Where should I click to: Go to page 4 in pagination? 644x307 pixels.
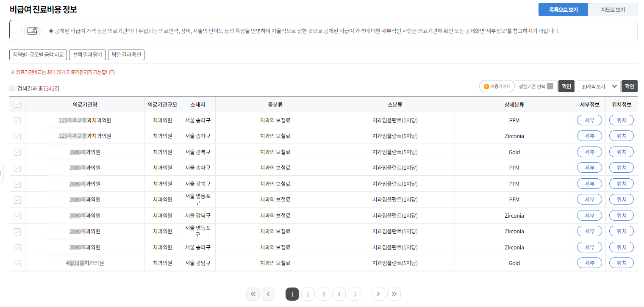pyautogui.click(x=339, y=294)
